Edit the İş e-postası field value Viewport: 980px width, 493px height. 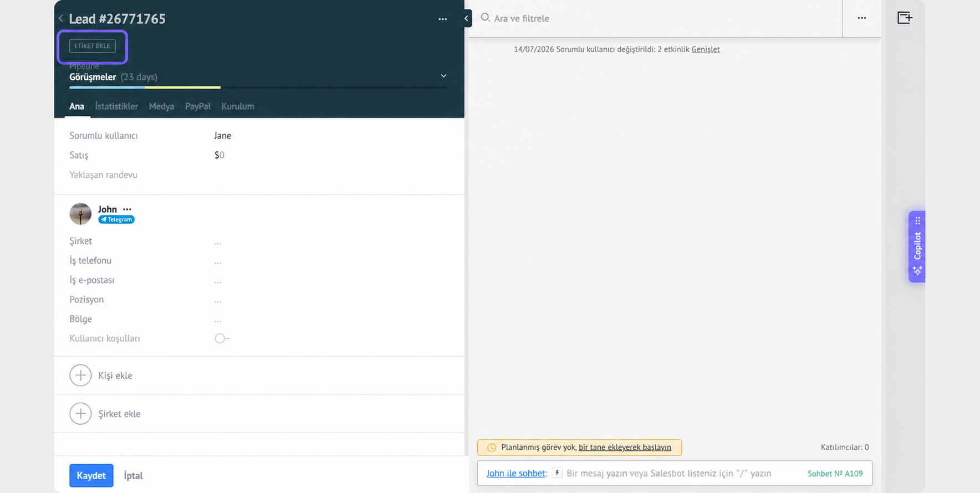(218, 280)
